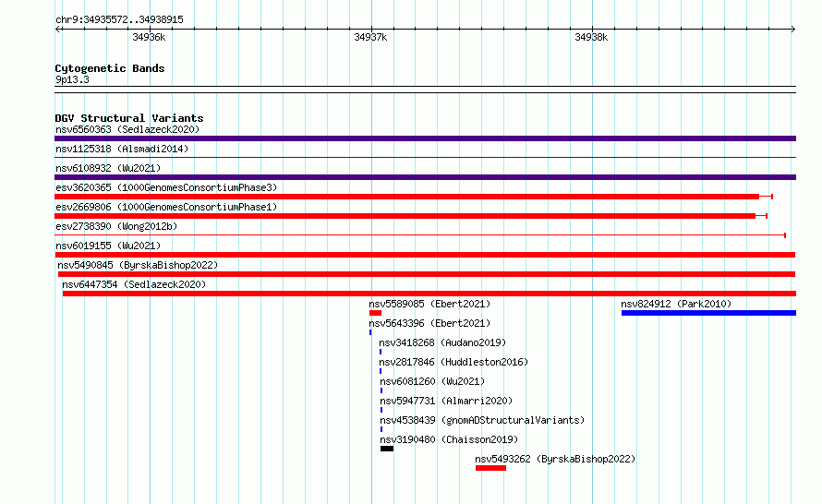
Task: Select the nsv6108932 purple variant bar
Action: (425, 177)
